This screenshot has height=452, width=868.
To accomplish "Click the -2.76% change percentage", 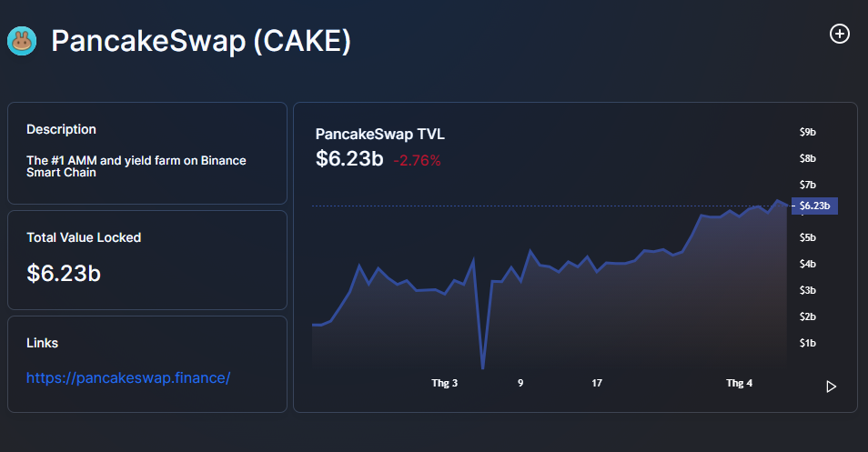I will (417, 161).
